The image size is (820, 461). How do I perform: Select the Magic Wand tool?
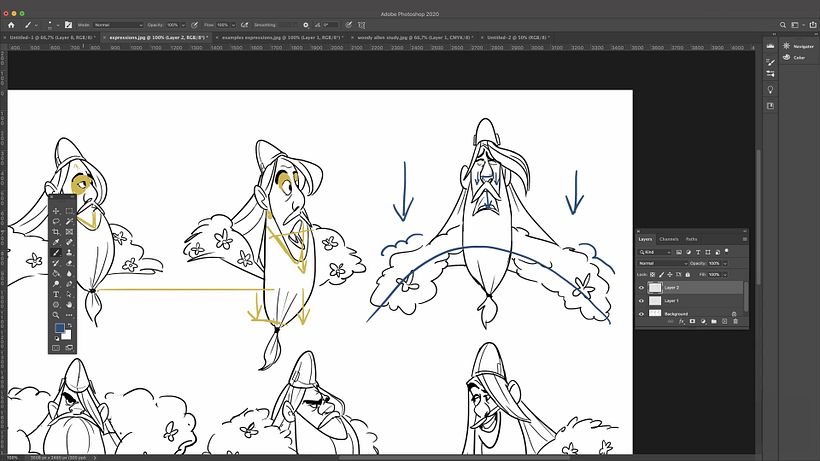69,221
